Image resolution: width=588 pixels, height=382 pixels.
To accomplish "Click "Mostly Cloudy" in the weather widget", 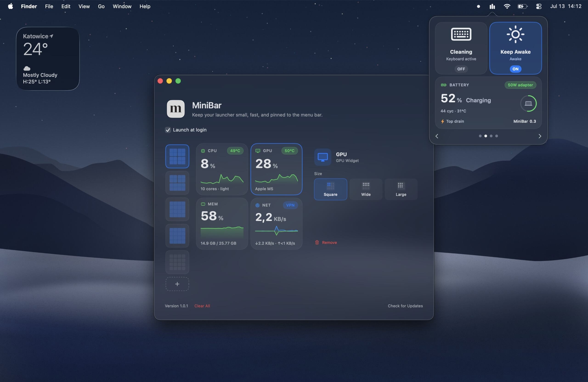I will click(x=40, y=75).
